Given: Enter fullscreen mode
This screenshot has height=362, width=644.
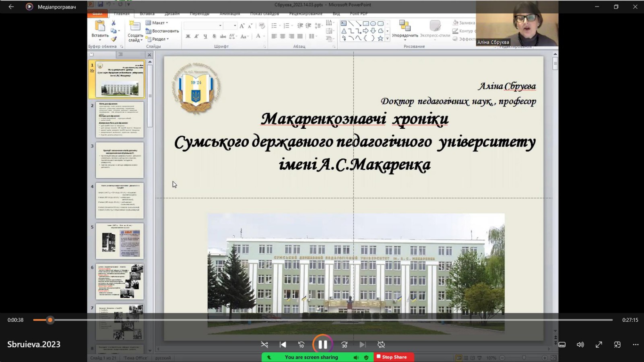Looking at the screenshot, I should coord(599,345).
